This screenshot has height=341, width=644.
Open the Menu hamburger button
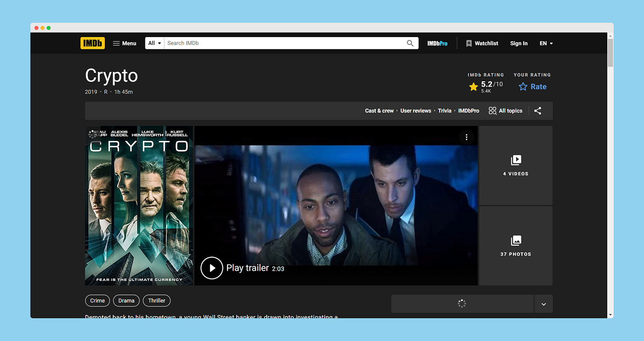coord(124,43)
